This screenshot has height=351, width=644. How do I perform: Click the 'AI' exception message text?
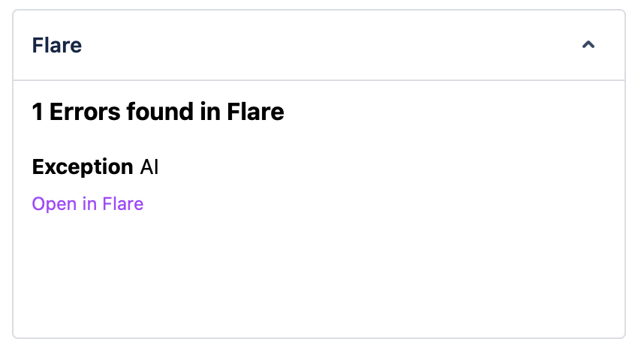[x=149, y=166]
